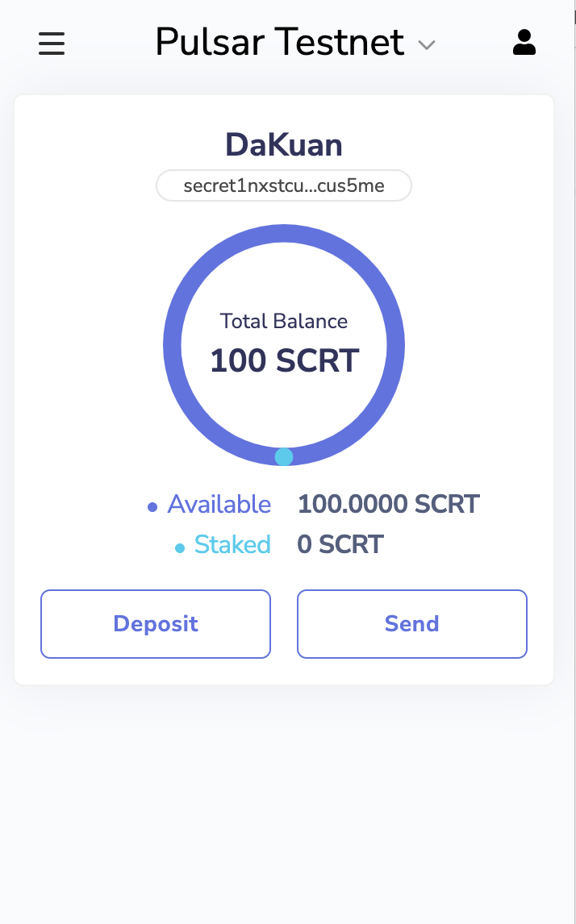Click the cyan dot beside Staked
Image resolution: width=576 pixels, height=924 pixels.
point(180,548)
